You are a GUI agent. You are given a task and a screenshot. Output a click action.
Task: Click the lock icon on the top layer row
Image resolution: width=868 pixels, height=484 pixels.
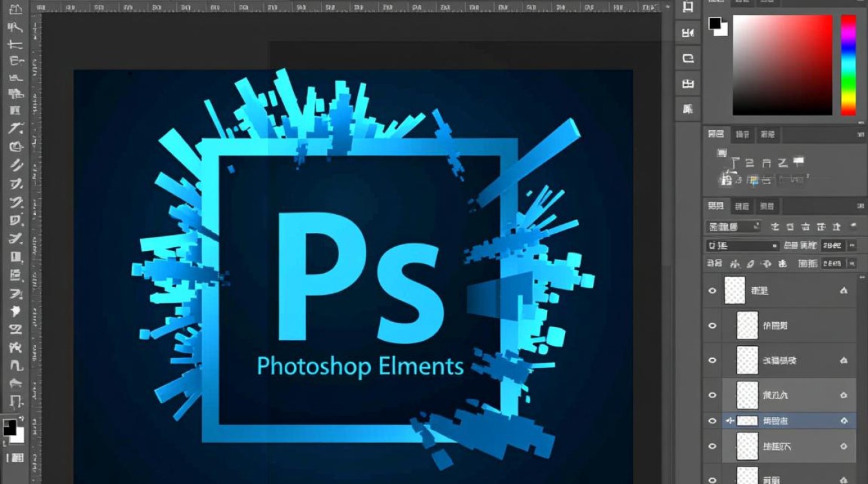843,291
